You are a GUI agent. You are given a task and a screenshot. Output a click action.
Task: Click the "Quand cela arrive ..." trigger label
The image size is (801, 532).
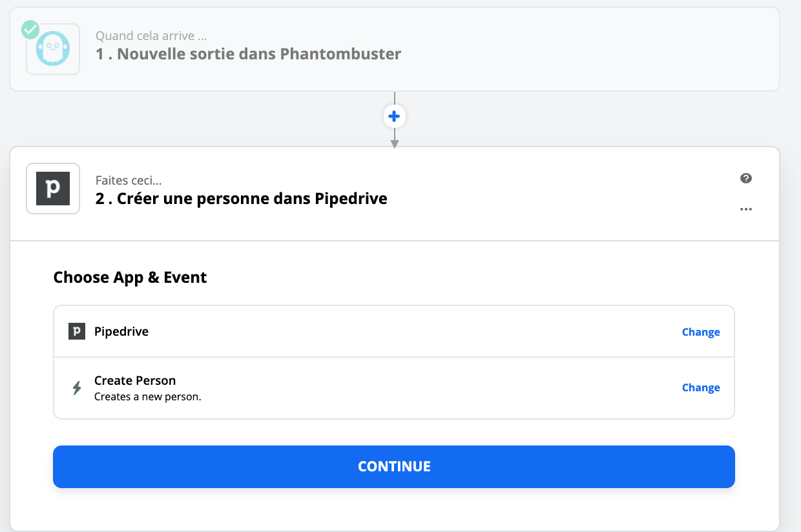point(151,36)
